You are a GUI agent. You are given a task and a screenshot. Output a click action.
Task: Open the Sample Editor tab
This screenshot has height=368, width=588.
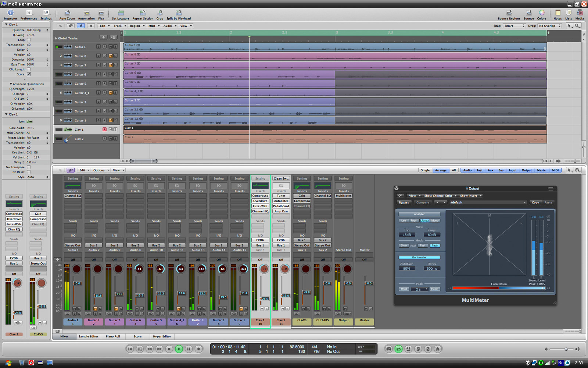88,336
